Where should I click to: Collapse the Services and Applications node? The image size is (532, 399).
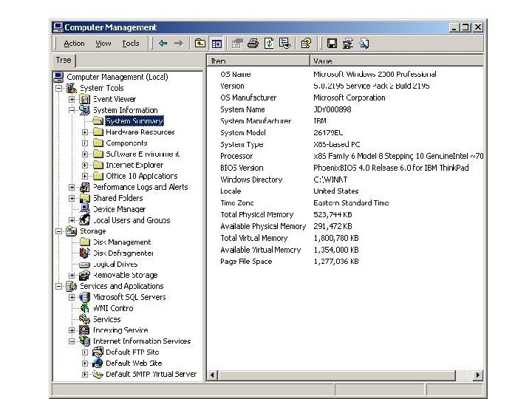click(59, 286)
